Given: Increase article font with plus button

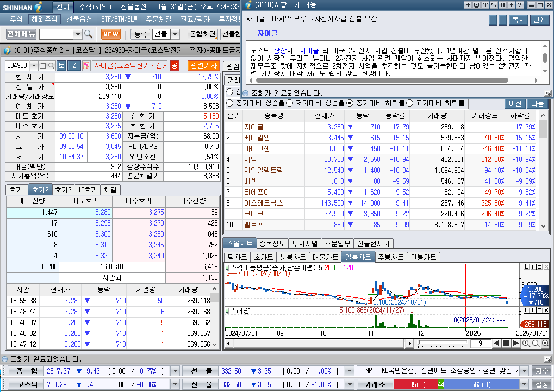Looking at the screenshot, I should coord(503,20).
